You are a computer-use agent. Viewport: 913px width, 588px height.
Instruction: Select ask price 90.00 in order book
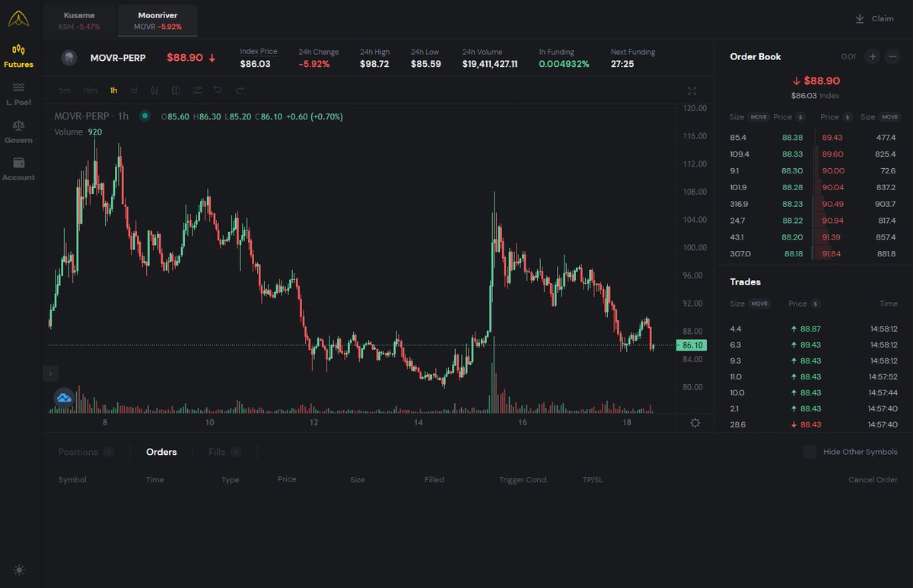coord(833,171)
